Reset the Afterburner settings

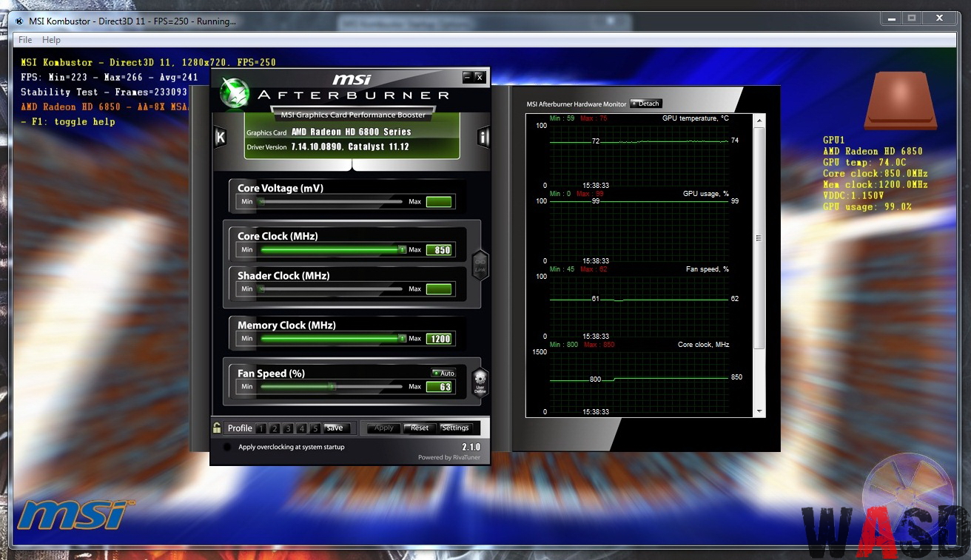(420, 428)
